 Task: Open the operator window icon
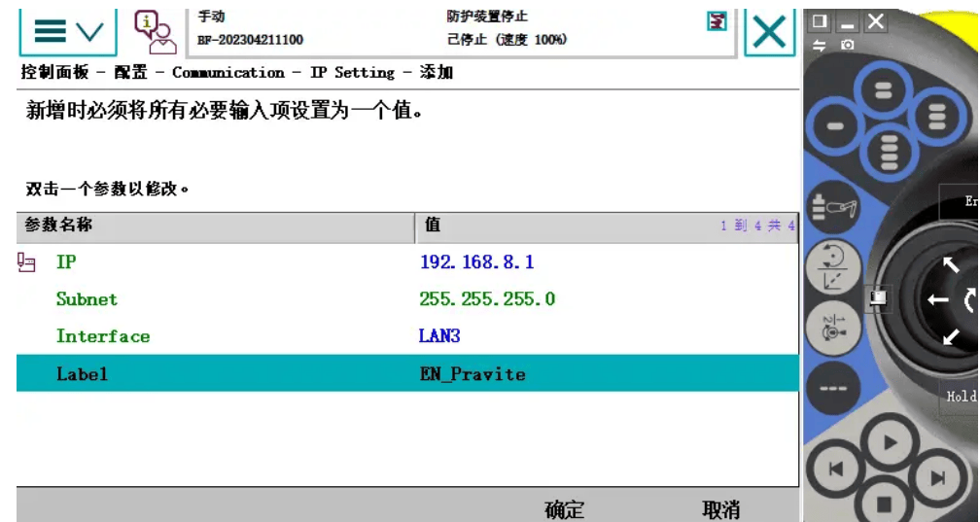coord(155,33)
